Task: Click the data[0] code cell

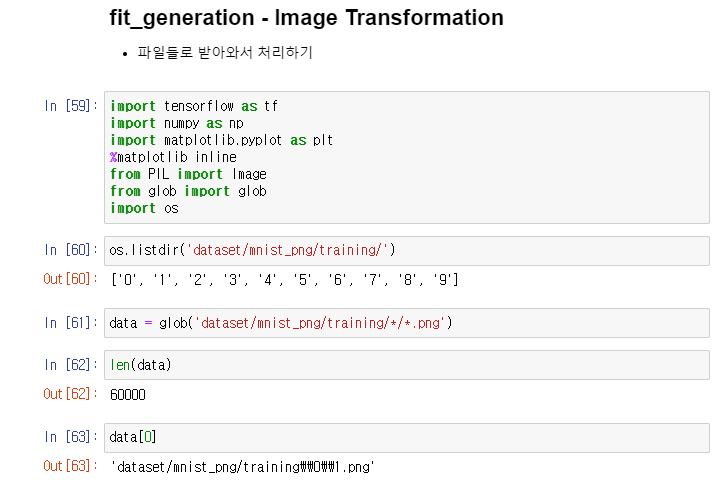Action: click(407, 438)
